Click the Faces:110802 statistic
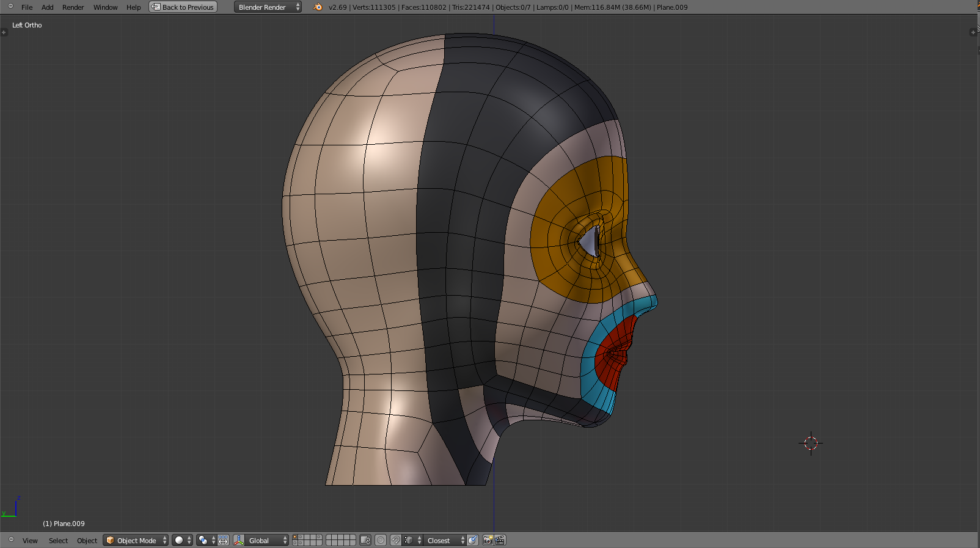The width and height of the screenshot is (980, 548). [423, 7]
